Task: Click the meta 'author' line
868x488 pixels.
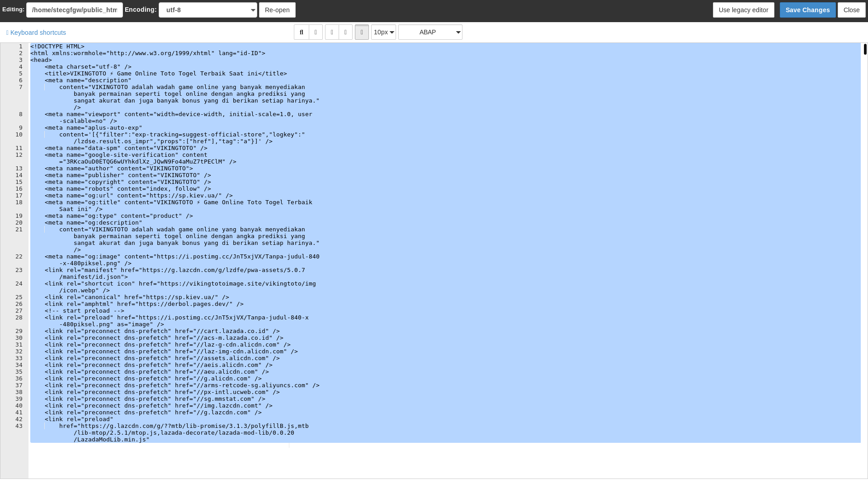Action: (119, 169)
